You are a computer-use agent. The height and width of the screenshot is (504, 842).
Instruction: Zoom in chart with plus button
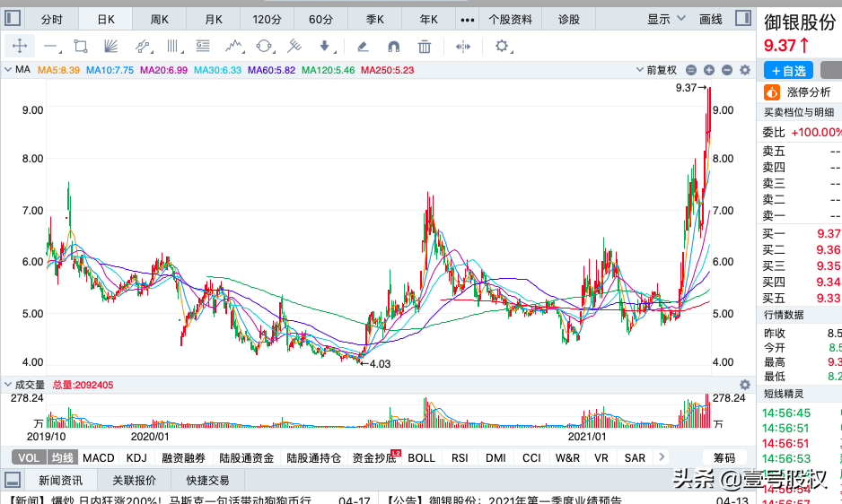point(709,70)
